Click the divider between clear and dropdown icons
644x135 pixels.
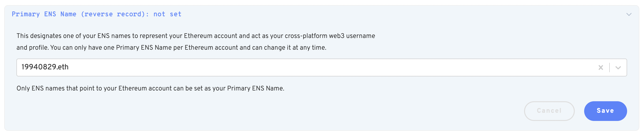609,68
